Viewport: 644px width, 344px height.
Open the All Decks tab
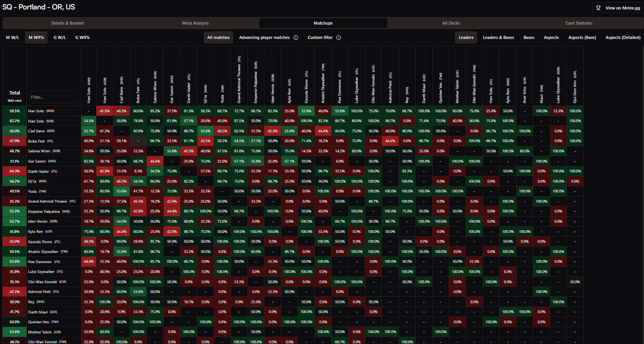(451, 23)
